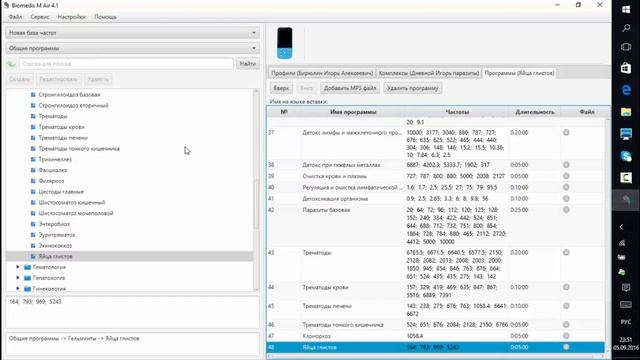Expand the Гематология folder
The width and height of the screenshot is (640, 360).
click(x=18, y=267)
